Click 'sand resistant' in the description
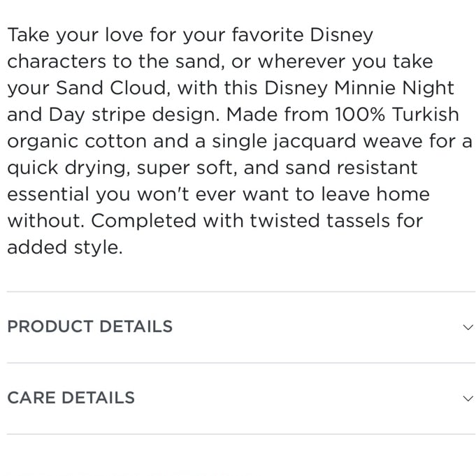Viewport: 476px width, 476px height. coord(351,168)
